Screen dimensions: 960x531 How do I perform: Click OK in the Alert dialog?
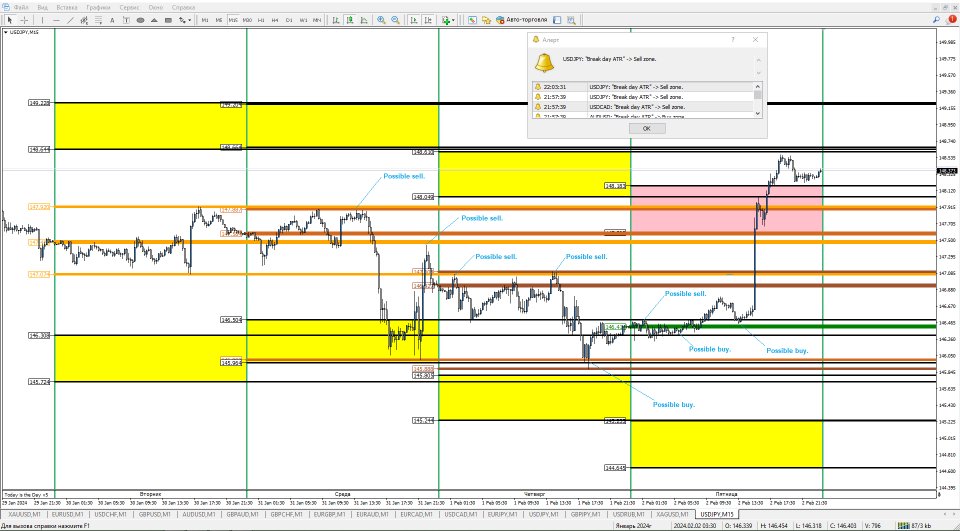tap(647, 129)
